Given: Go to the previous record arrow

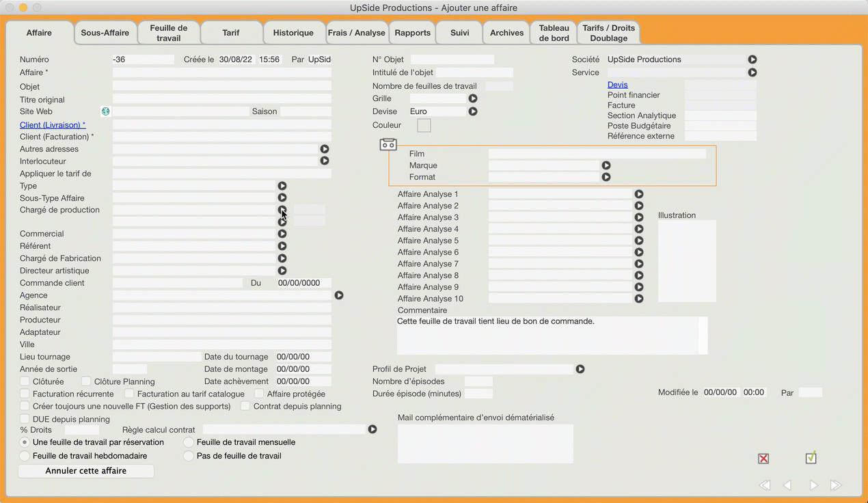Looking at the screenshot, I should [787, 485].
